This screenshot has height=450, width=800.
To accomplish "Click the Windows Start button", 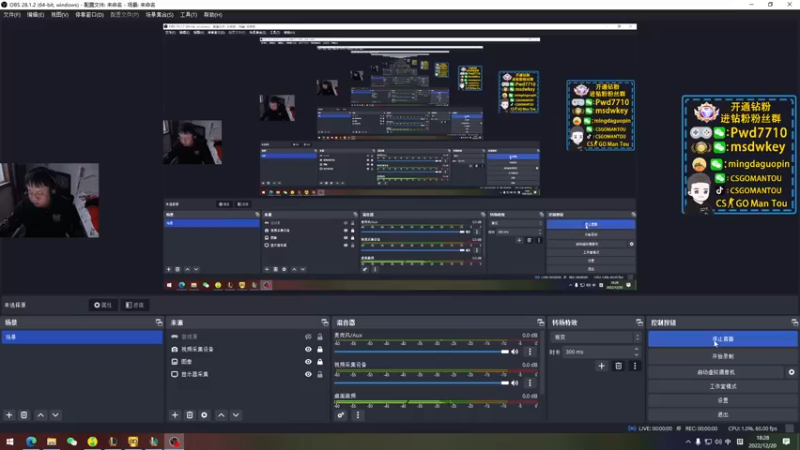I will point(10,441).
